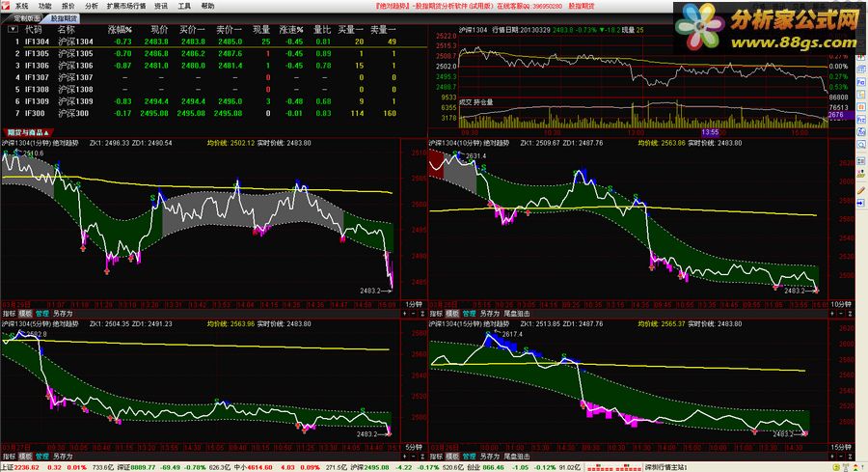Screen dimensions: 868x472
Task: Open the 扩展市场行情 menu
Action: coord(126,6)
